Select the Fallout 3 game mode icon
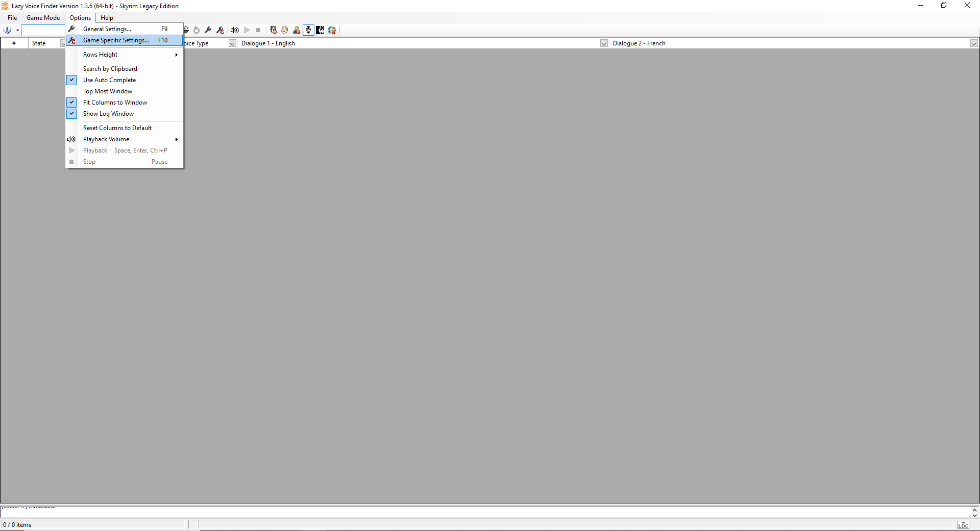The width and height of the screenshot is (980, 531). pyautogui.click(x=273, y=30)
